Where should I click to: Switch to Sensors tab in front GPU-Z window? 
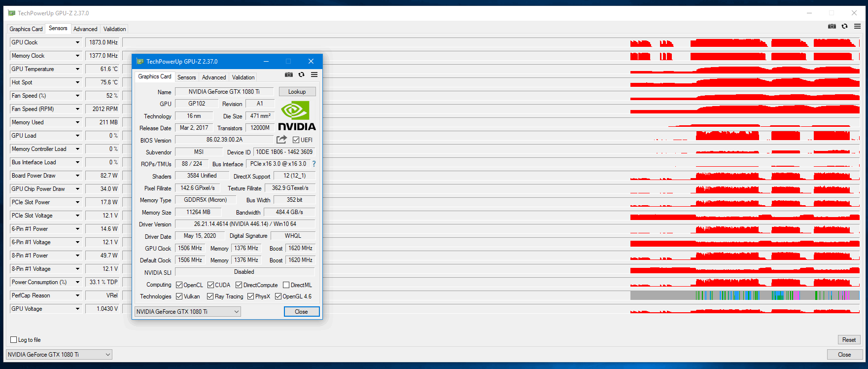click(x=187, y=77)
